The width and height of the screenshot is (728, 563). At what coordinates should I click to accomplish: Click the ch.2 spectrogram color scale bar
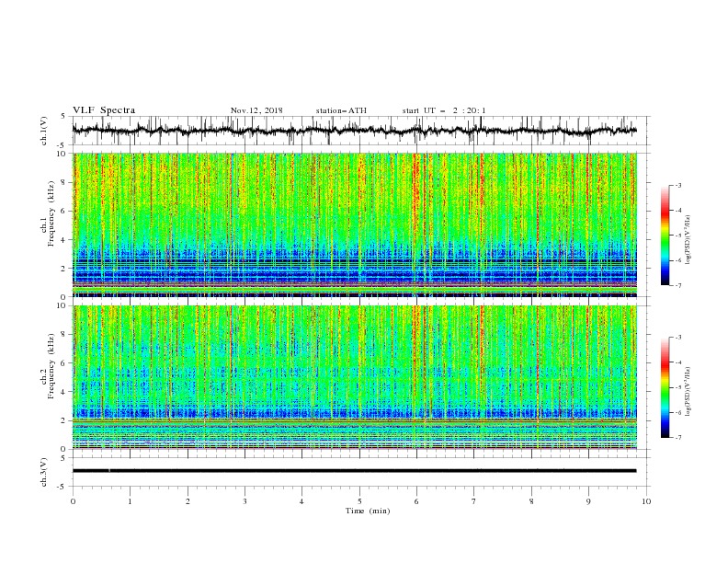point(665,387)
